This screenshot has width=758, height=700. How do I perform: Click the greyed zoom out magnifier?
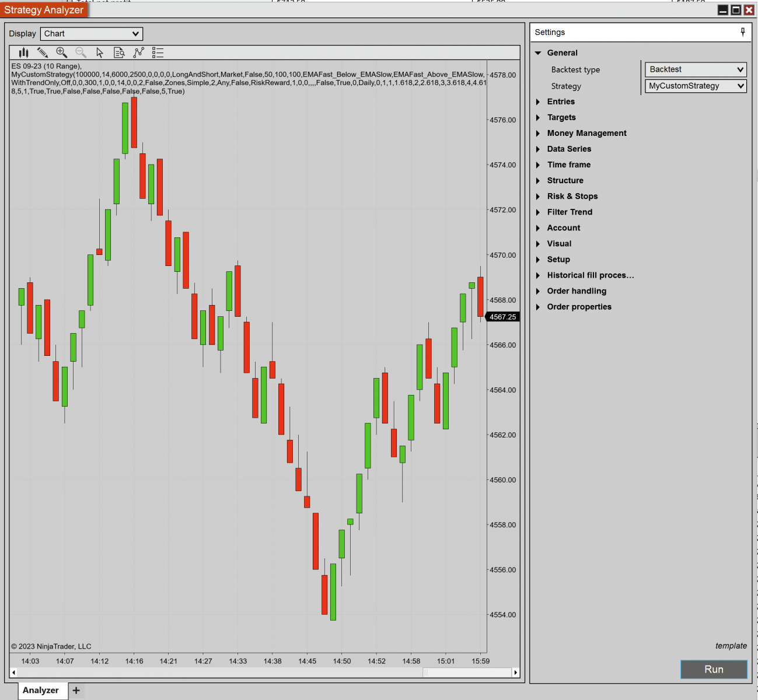click(x=81, y=52)
